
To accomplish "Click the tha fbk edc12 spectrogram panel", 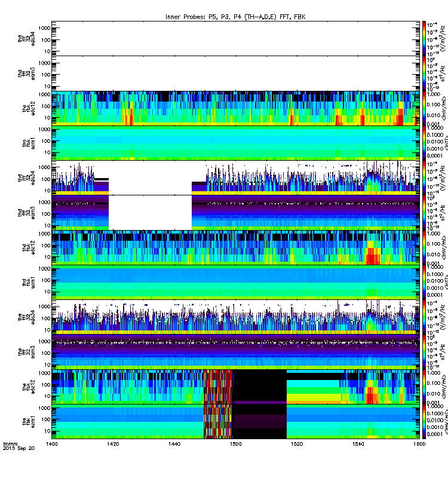I will 235,108.
